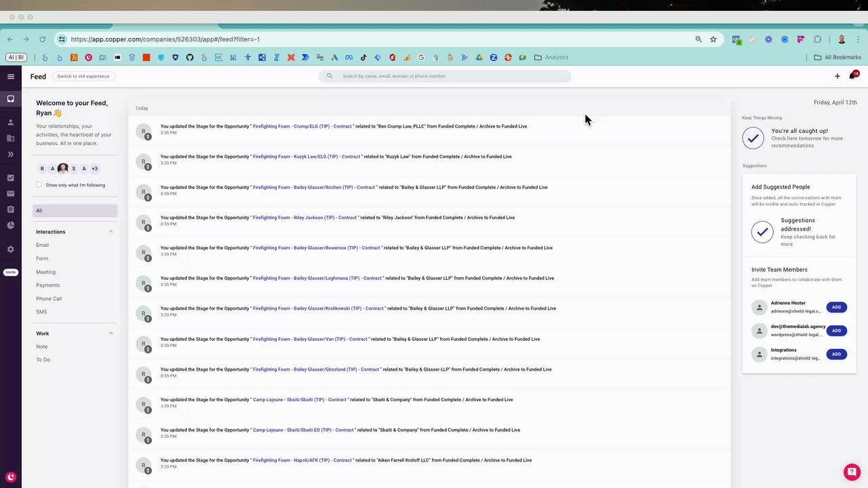Click the browser back arrow
This screenshot has height=488, width=868.
tap(10, 39)
